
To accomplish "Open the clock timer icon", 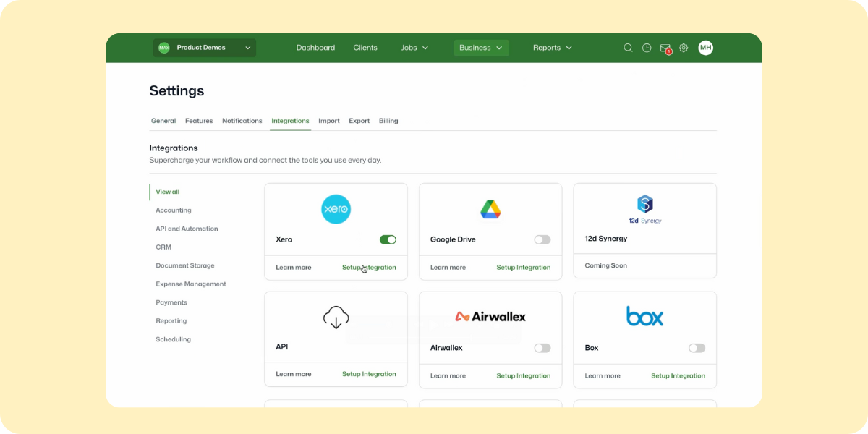I will click(x=647, y=48).
